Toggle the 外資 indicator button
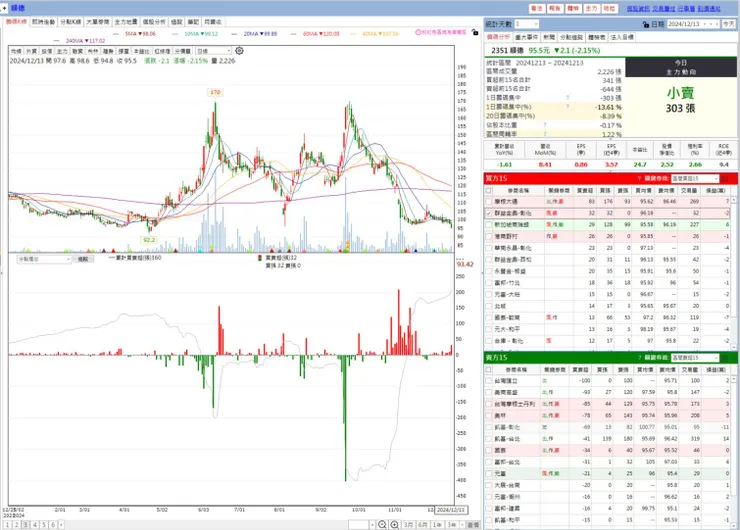 click(32, 51)
